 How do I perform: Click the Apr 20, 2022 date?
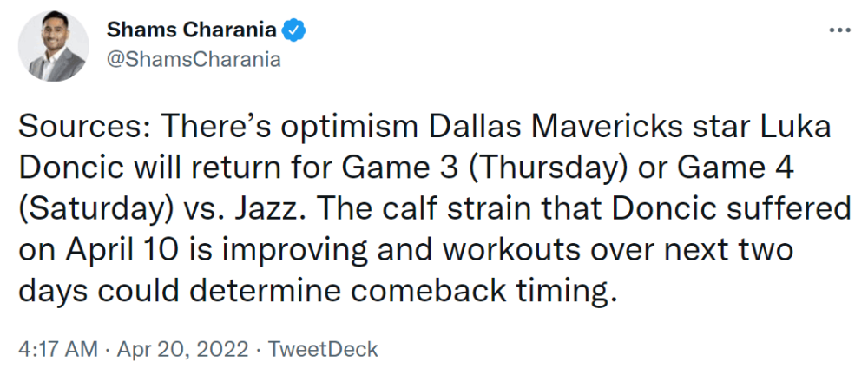pyautogui.click(x=182, y=350)
